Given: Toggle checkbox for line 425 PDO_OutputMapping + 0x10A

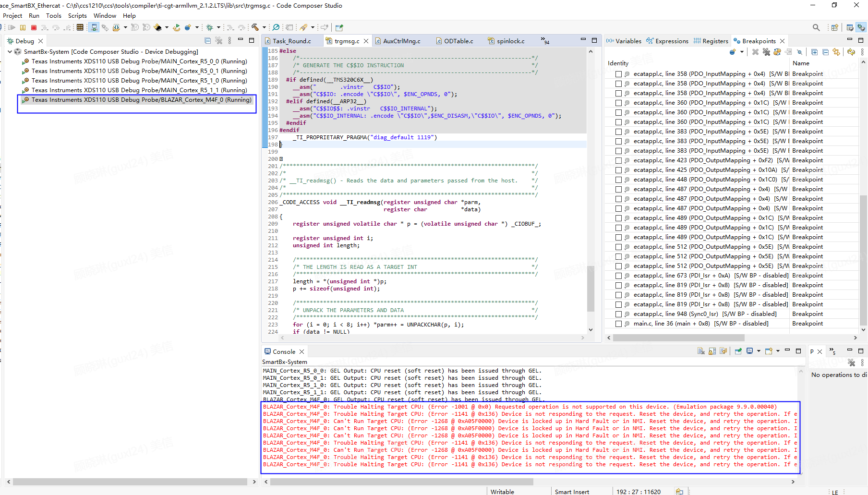Looking at the screenshot, I should (x=619, y=170).
